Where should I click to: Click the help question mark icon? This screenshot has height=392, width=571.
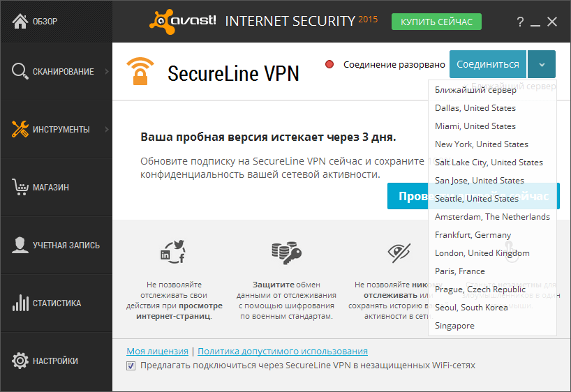(520, 22)
